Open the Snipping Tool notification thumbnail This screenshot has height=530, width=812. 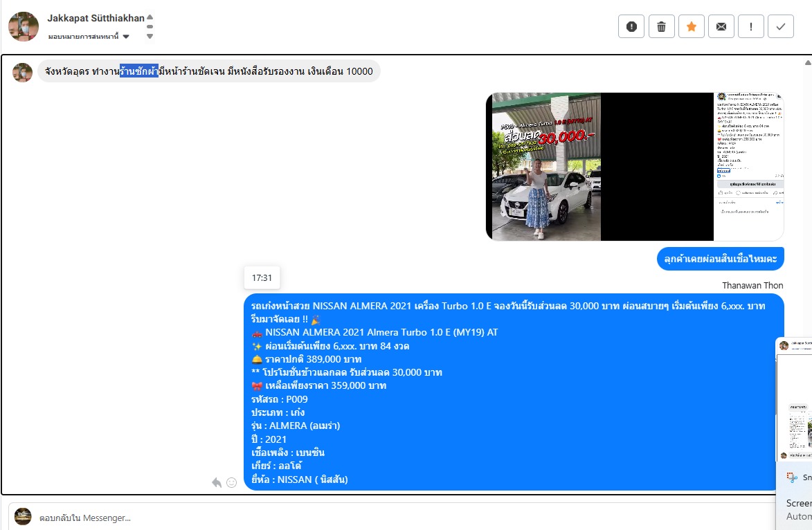[x=795, y=399]
